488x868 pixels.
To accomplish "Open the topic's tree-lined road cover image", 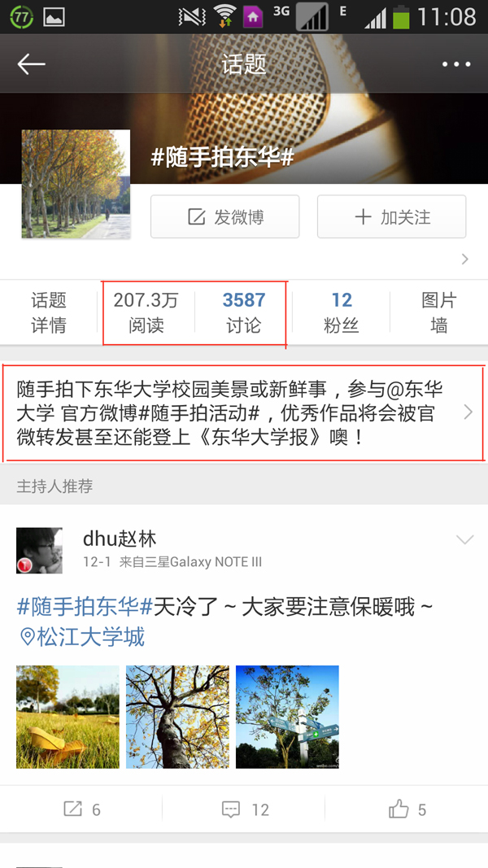I will click(76, 185).
